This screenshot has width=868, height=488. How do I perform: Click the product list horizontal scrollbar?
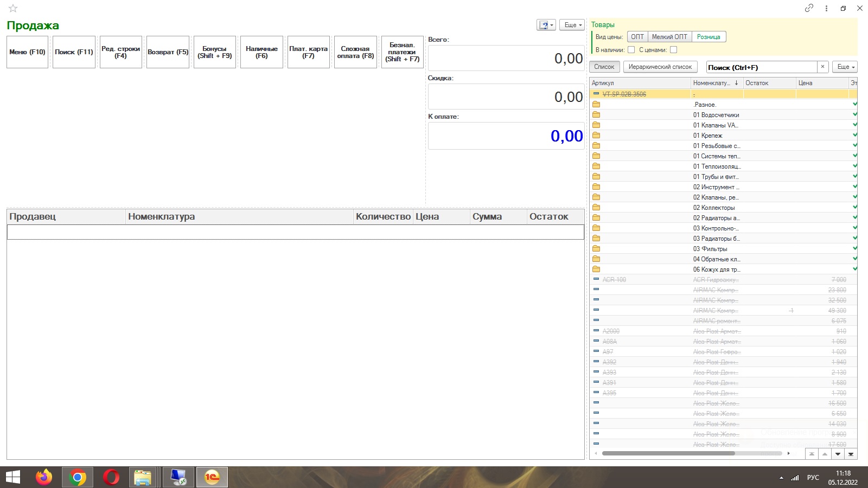coord(668,453)
